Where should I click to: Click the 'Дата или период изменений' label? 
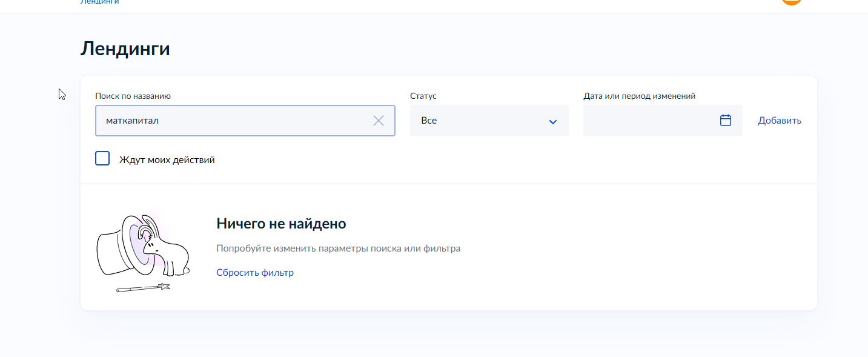tap(639, 96)
